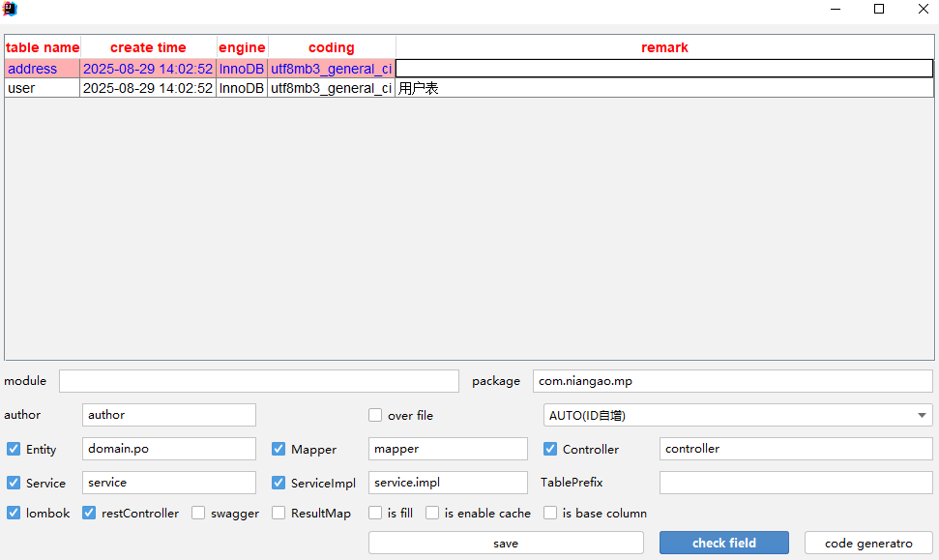Click the check field button
Viewport: 939px width, 560px height.
coord(724,543)
